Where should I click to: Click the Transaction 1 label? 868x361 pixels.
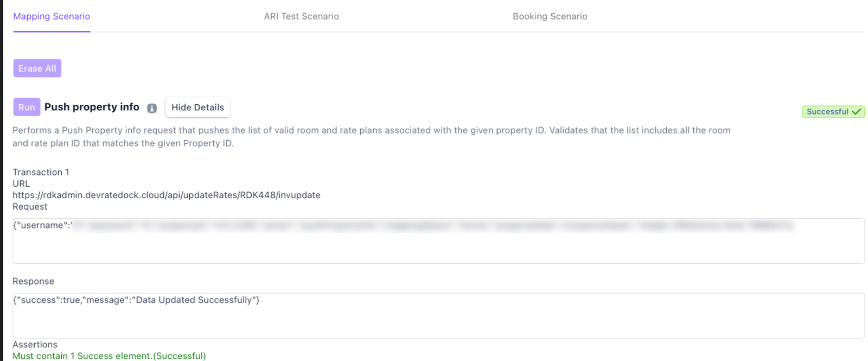tap(41, 172)
